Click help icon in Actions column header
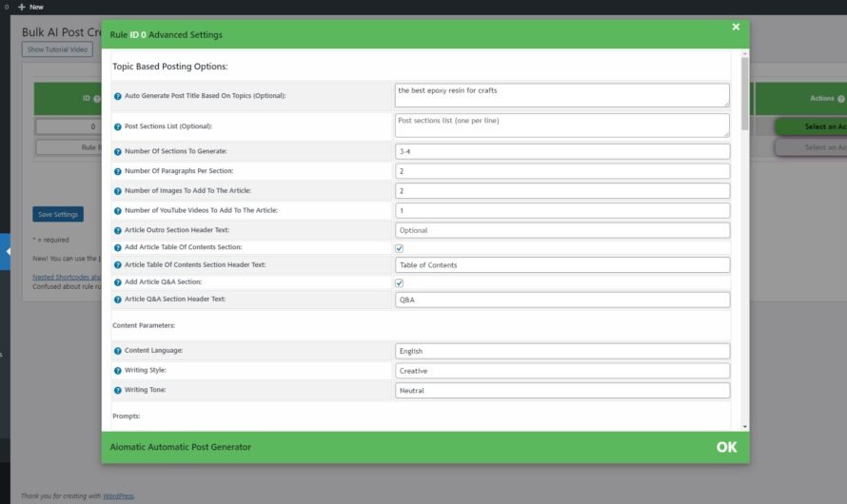 coord(840,99)
